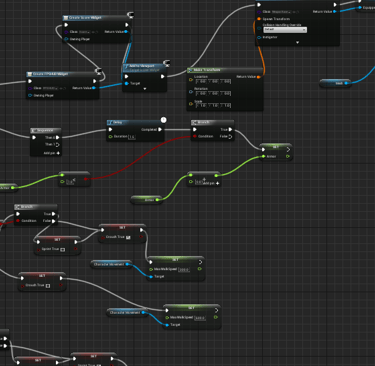Expand the Add to Viewport node's advanced arrow

[x=145, y=89]
